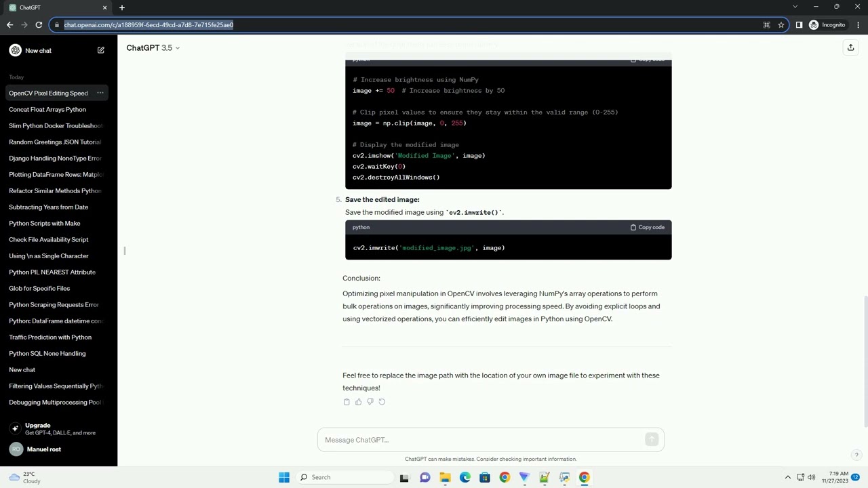Open the weather widget showing 23°C Cloudy
This screenshot has height=488, width=868.
(24, 477)
